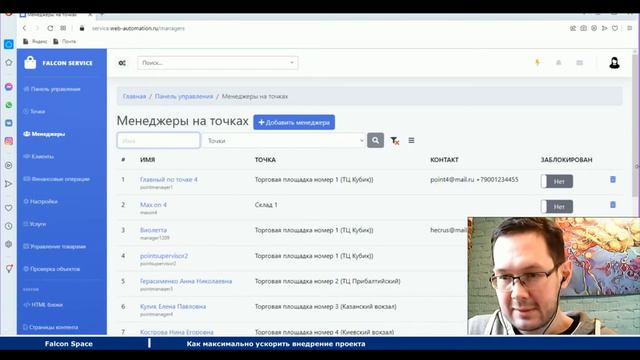Open the speed dial grid icon in the toolbar
640x360 pixels.
click(63, 28)
